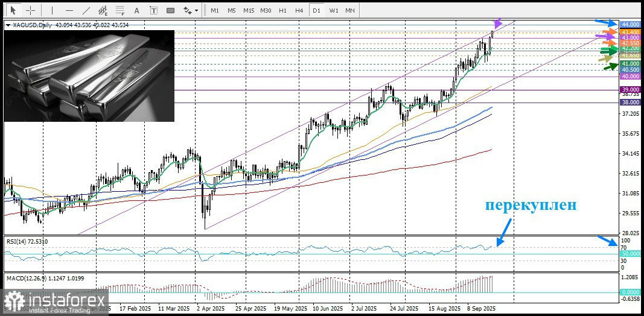
Task: Click the 2 Apr 2025 date label
Action: coord(211,308)
